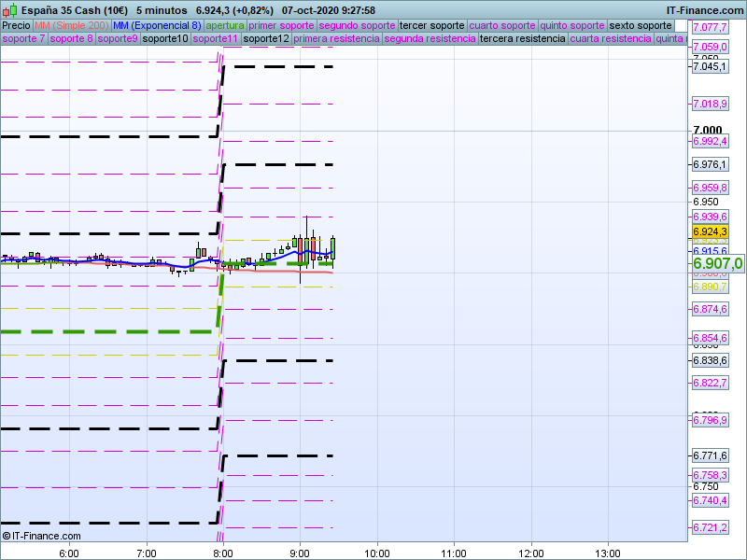
Task: Click the sexto soporte label
Action: coord(641,26)
